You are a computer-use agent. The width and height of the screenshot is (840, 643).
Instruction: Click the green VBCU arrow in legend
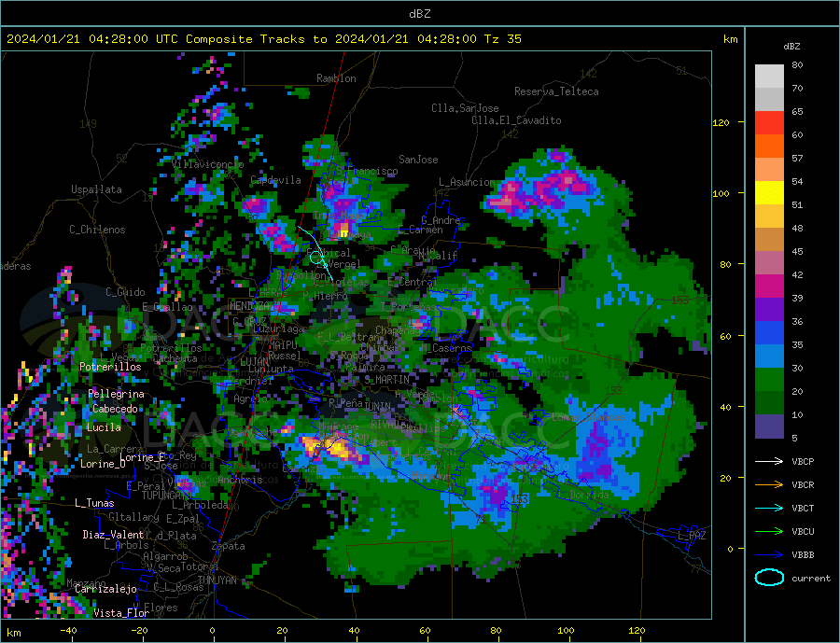(769, 532)
